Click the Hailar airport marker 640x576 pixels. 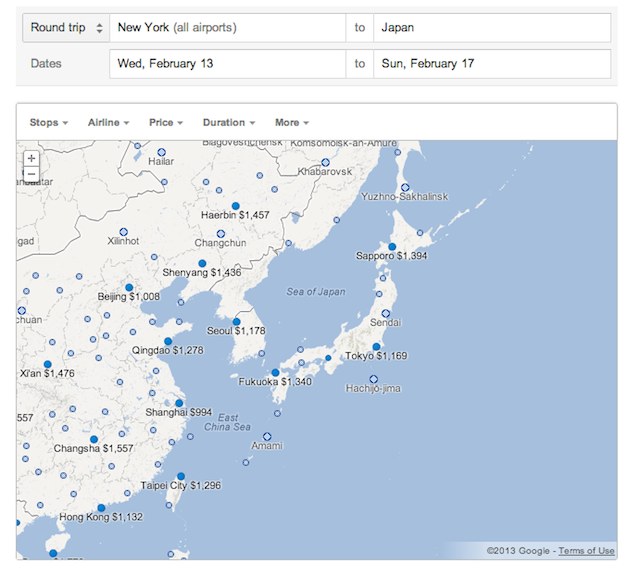pos(161,152)
